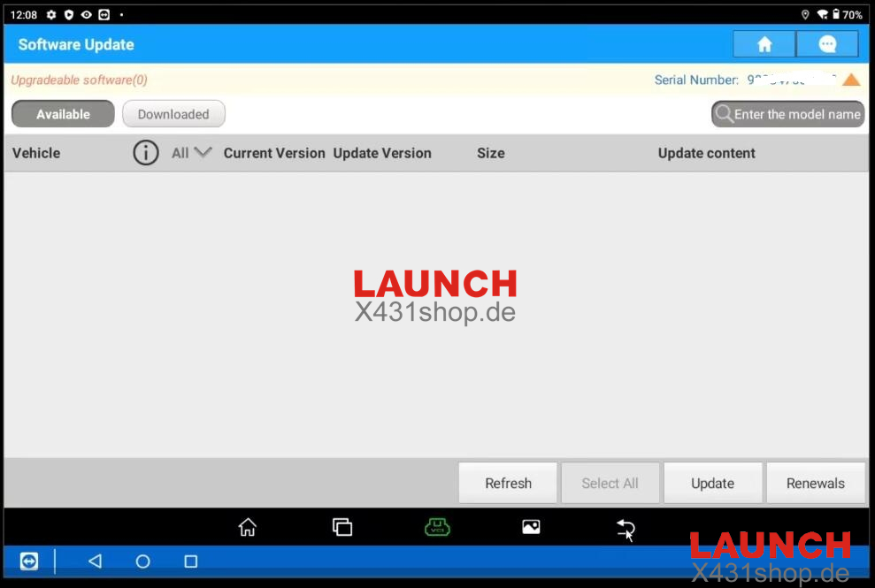The width and height of the screenshot is (875, 588).
Task: Open the recent apps overlapping squares icon
Action: coord(342,527)
